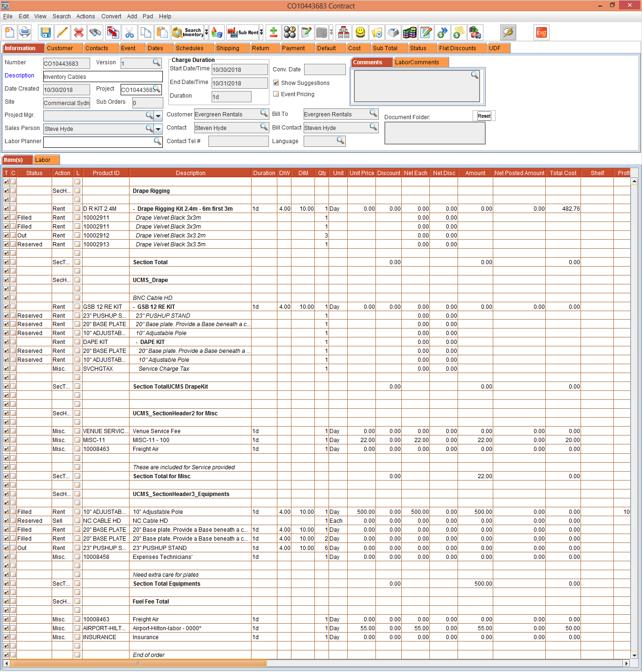Click the lightning bolt icon
Viewport: 642px width, 672px height.
coord(507,32)
